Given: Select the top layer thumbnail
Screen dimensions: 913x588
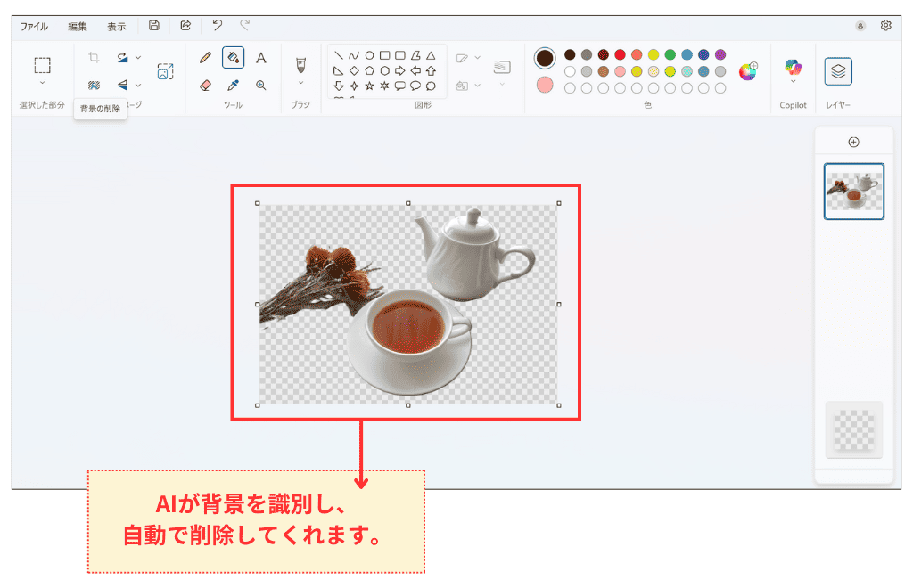Looking at the screenshot, I should click(x=853, y=192).
